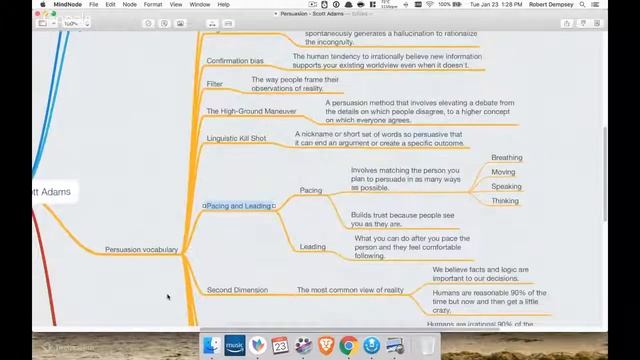This screenshot has height=360, width=640.
Task: Click the Wi-Fi status icon
Action: (429, 4)
